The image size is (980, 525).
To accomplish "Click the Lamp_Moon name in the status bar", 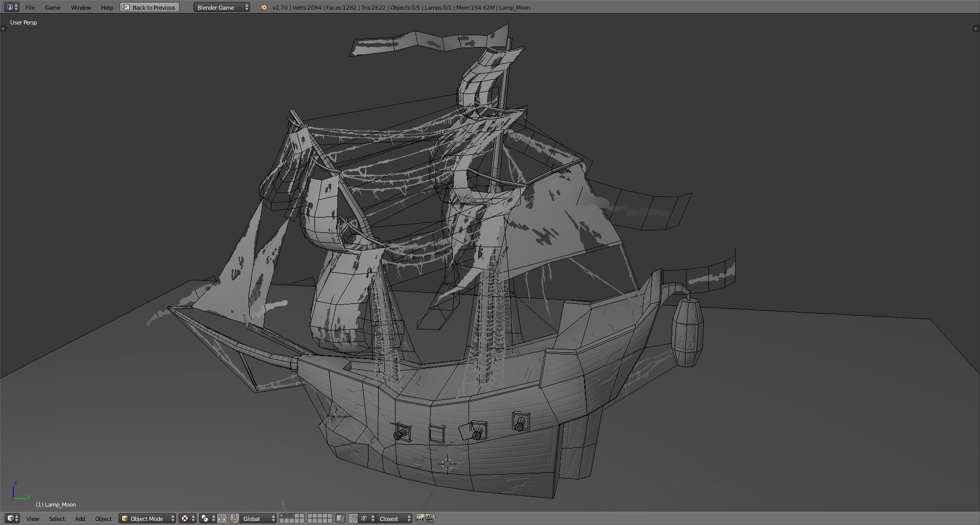I will [x=515, y=7].
